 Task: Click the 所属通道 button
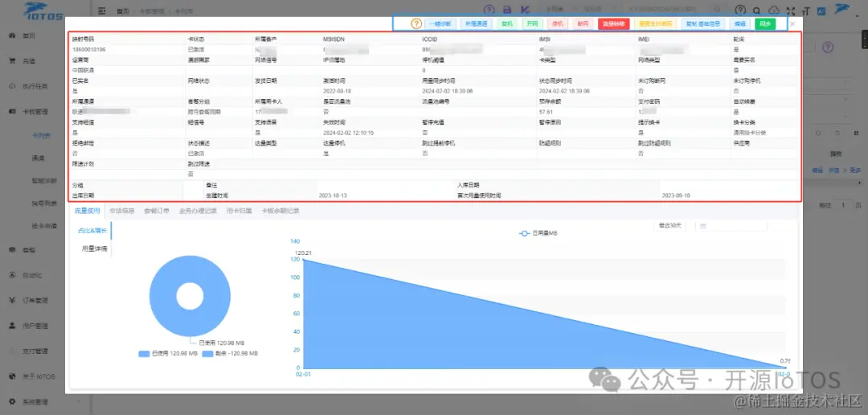click(476, 24)
